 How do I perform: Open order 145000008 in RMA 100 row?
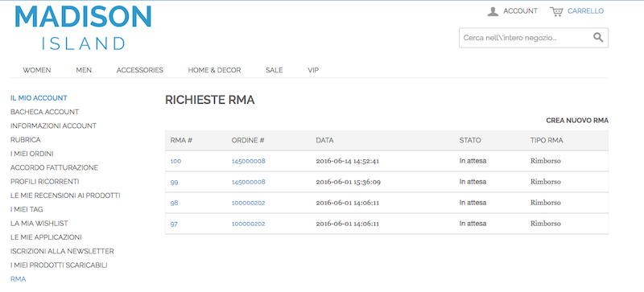pos(249,161)
